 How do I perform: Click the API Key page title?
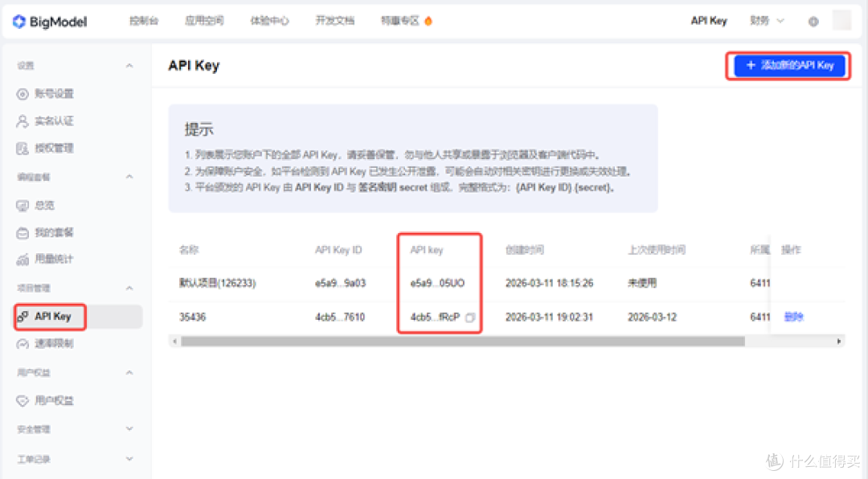coord(194,65)
